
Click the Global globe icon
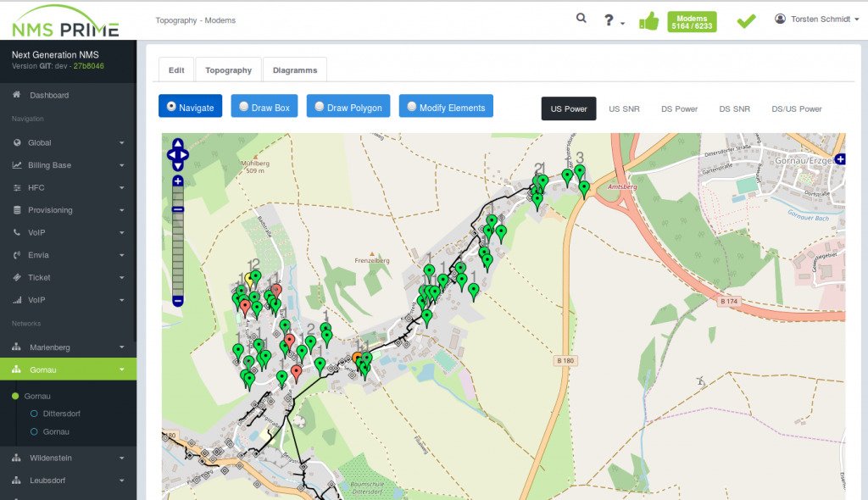coord(17,142)
